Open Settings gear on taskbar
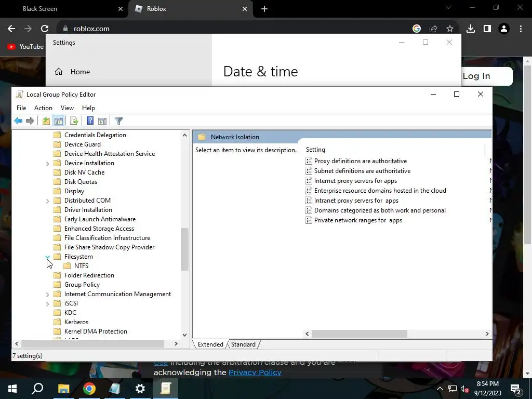 (x=140, y=389)
